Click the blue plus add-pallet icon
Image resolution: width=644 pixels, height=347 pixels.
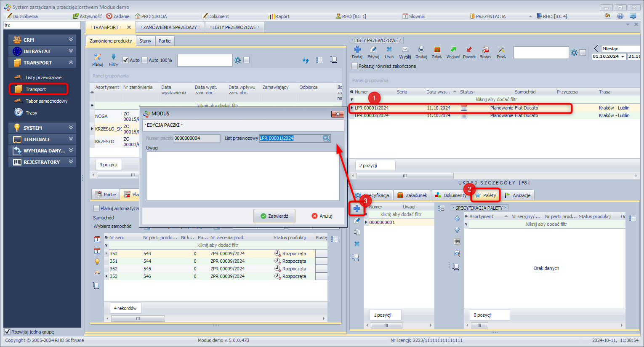(x=357, y=208)
